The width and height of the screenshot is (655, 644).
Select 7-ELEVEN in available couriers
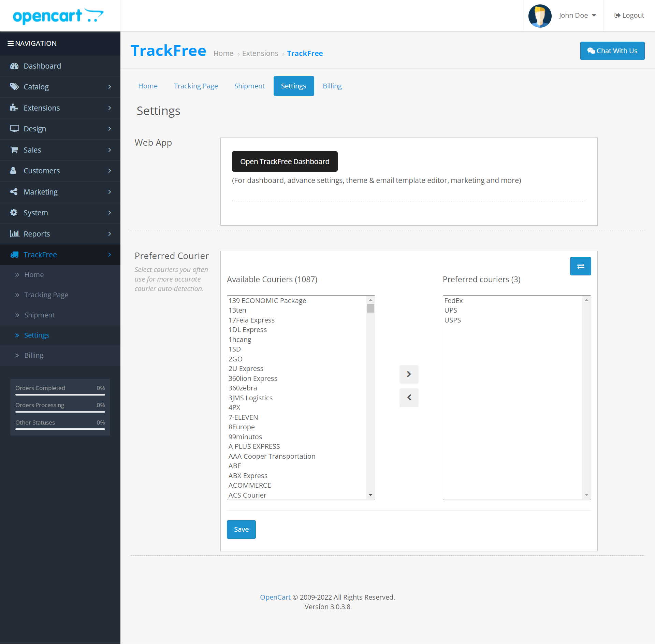click(x=297, y=417)
